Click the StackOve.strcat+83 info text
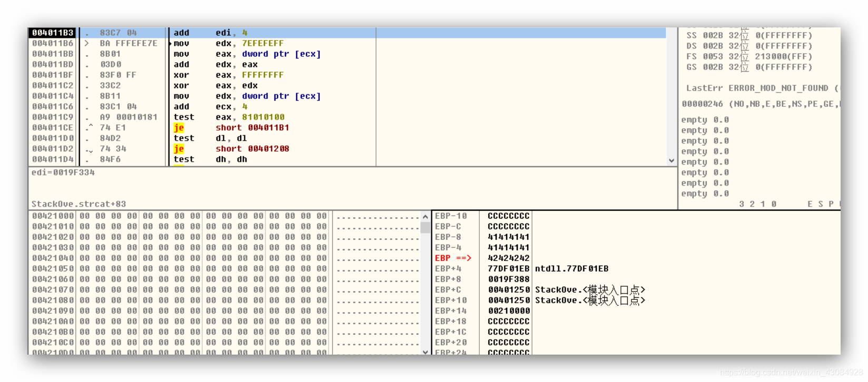This screenshot has width=868, height=382. 78,204
